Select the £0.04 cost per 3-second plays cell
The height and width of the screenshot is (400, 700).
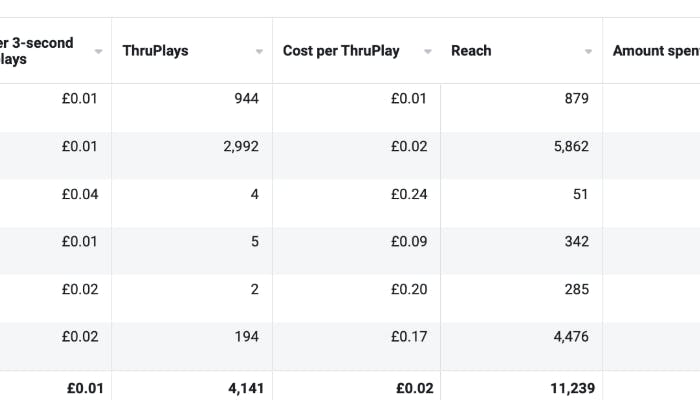(x=80, y=194)
